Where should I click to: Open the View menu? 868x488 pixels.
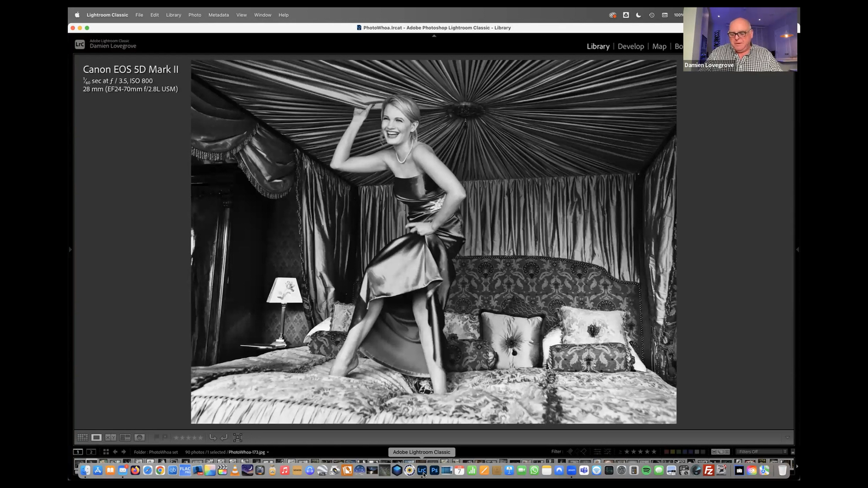pos(241,15)
